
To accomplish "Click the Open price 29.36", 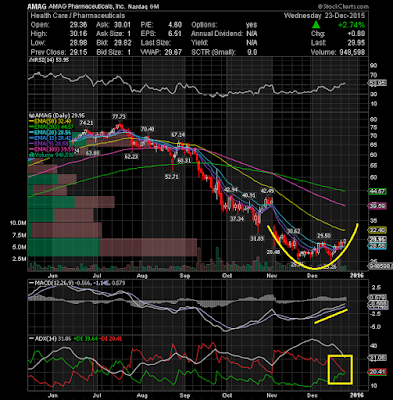I will [x=78, y=25].
